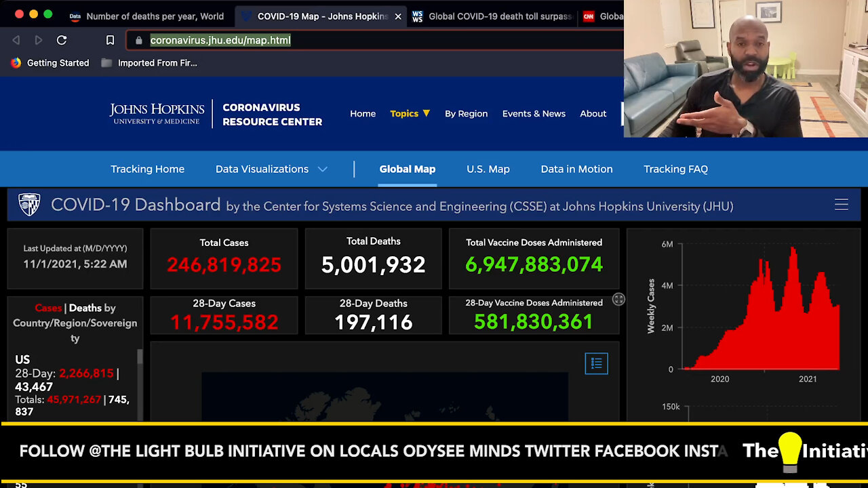Open Events & News navigation item

point(534,113)
